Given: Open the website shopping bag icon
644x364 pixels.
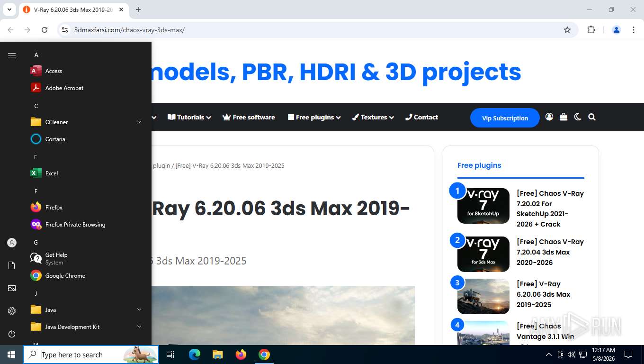Looking at the screenshot, I should tap(563, 117).
